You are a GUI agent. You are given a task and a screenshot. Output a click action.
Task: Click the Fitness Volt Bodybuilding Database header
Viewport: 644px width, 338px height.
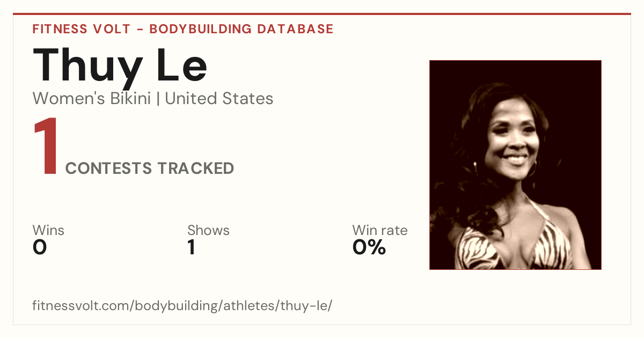[183, 29]
